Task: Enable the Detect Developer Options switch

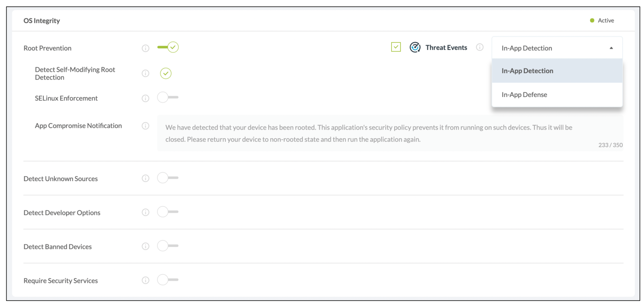Action: [x=168, y=212]
